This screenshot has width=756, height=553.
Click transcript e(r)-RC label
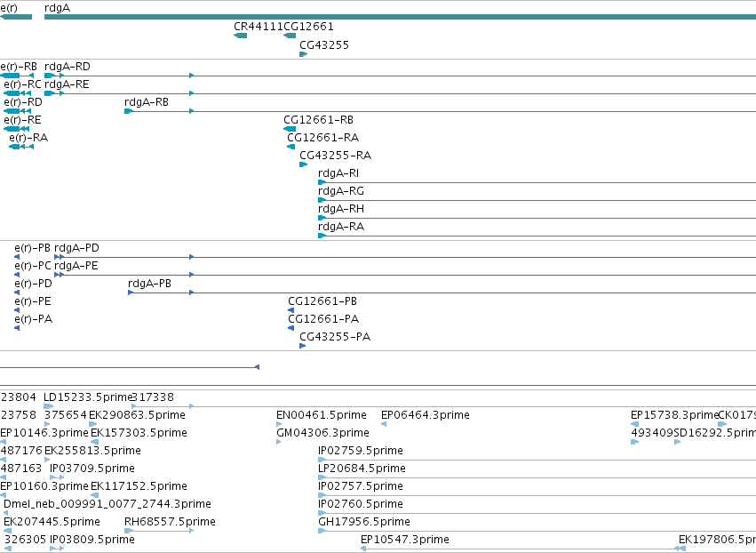[22, 84]
